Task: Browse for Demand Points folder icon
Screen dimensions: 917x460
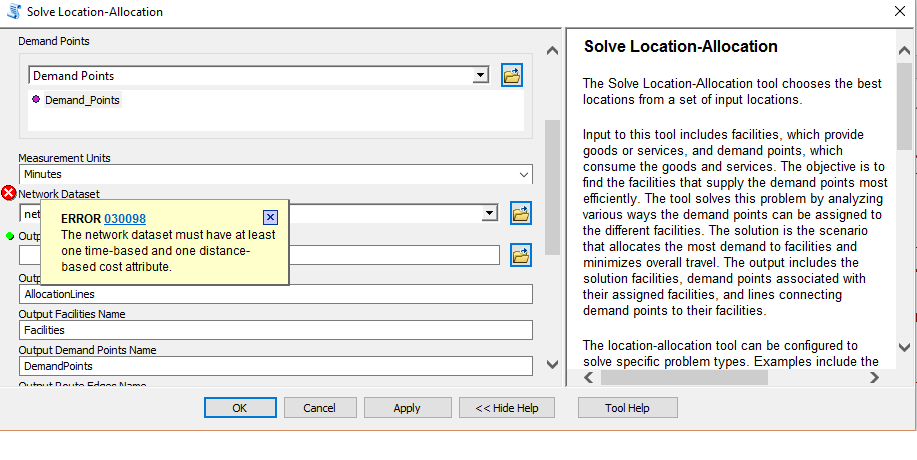Action: 512,76
